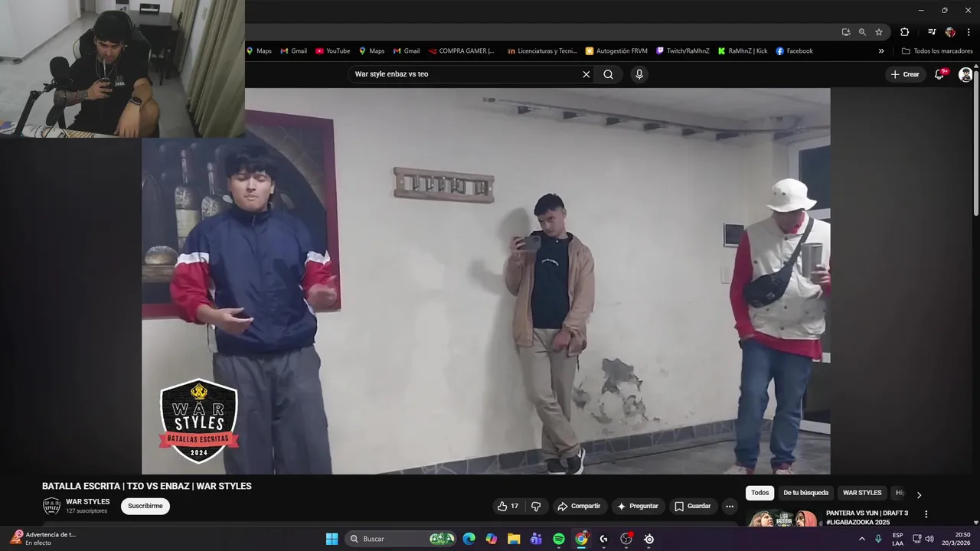The height and width of the screenshot is (551, 980).
Task: Open Windows Start menu
Action: (332, 539)
